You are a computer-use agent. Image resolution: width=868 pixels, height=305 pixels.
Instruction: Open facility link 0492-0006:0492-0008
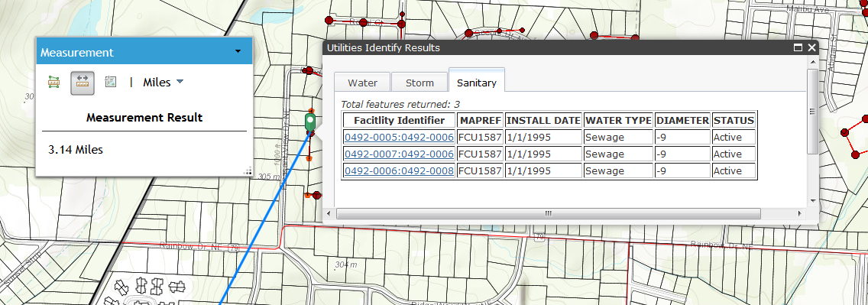(x=399, y=171)
